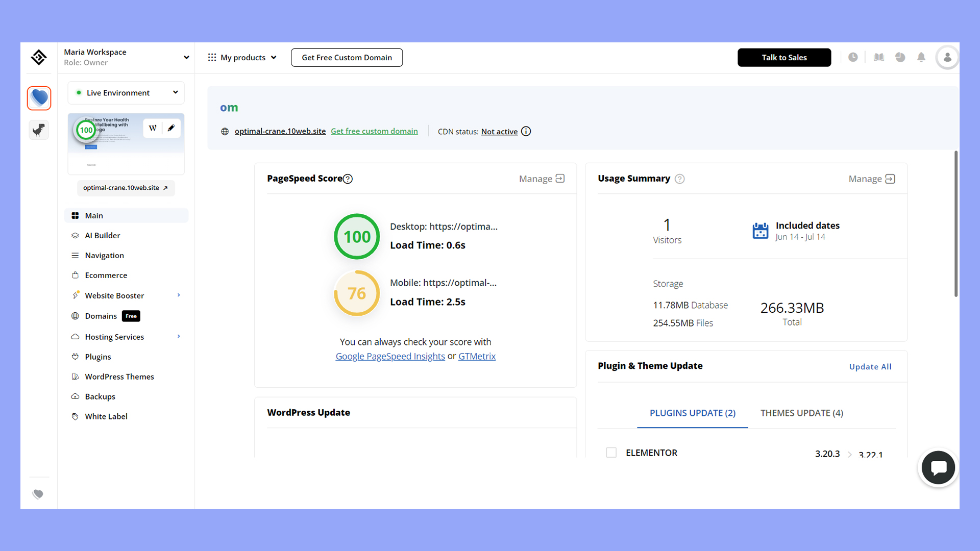Click the CDN status info icon

point(526,132)
